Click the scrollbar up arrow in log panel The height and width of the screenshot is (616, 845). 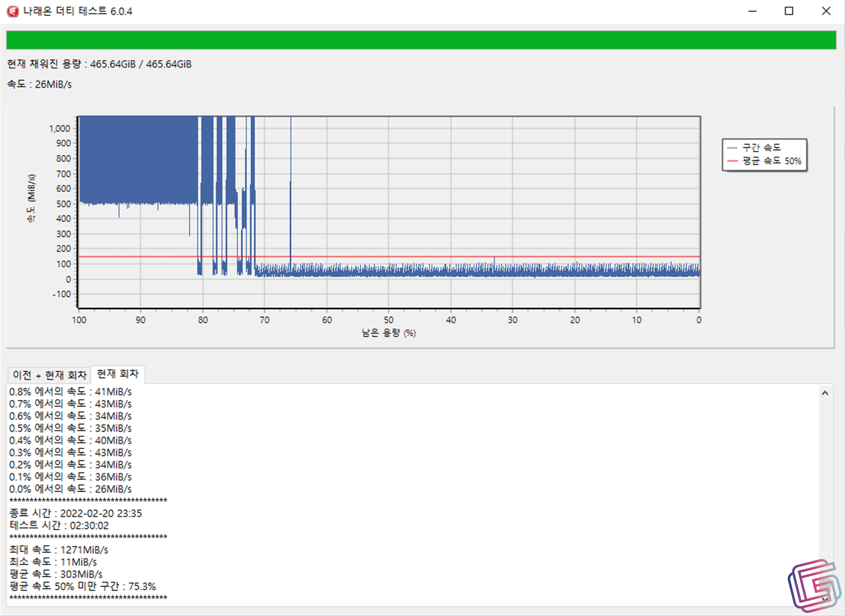(x=825, y=393)
